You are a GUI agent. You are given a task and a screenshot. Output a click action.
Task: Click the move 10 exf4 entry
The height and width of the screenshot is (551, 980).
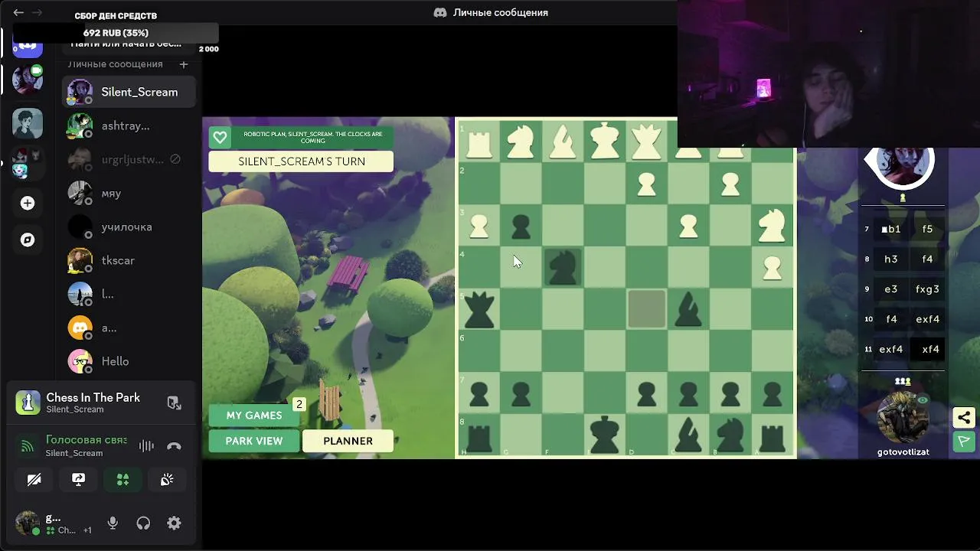(x=927, y=319)
